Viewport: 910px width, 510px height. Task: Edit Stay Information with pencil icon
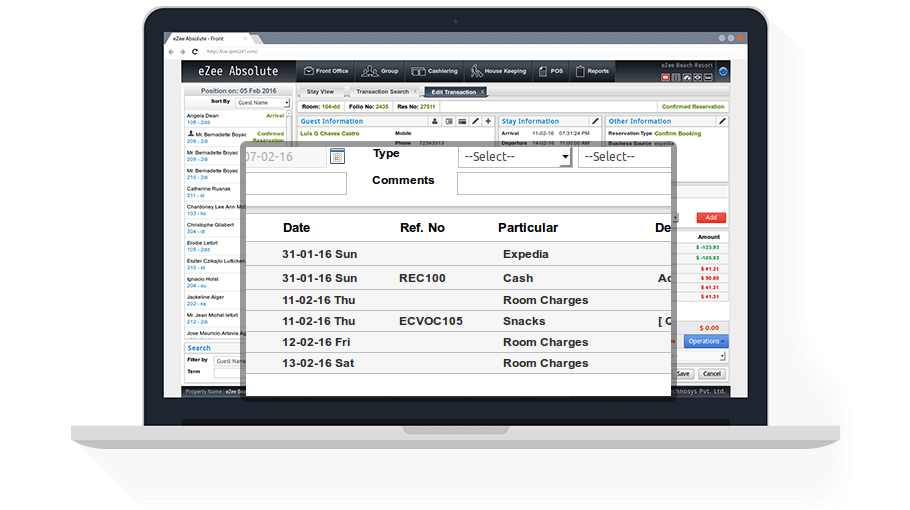click(x=595, y=121)
